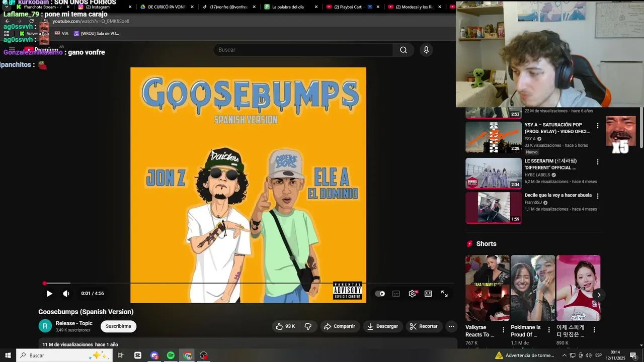Open the Pokimane Is Proud Of short
The height and width of the screenshot is (362, 644).
coord(533,288)
